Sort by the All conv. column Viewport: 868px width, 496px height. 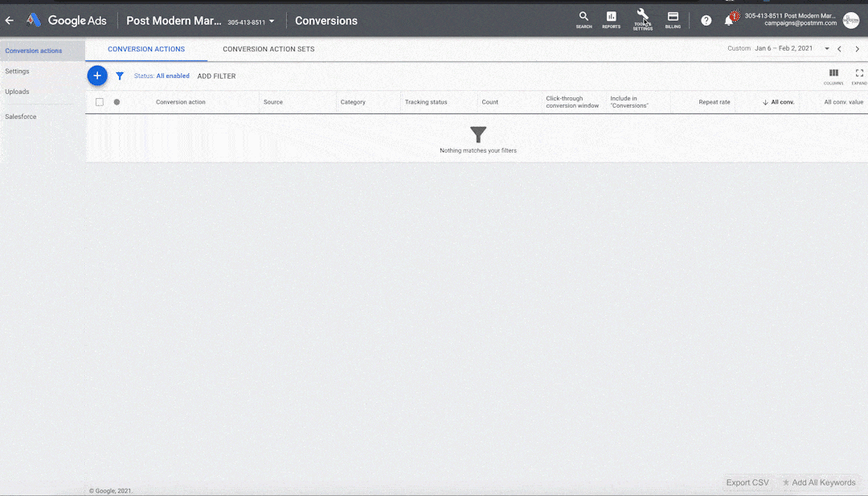tap(778, 102)
